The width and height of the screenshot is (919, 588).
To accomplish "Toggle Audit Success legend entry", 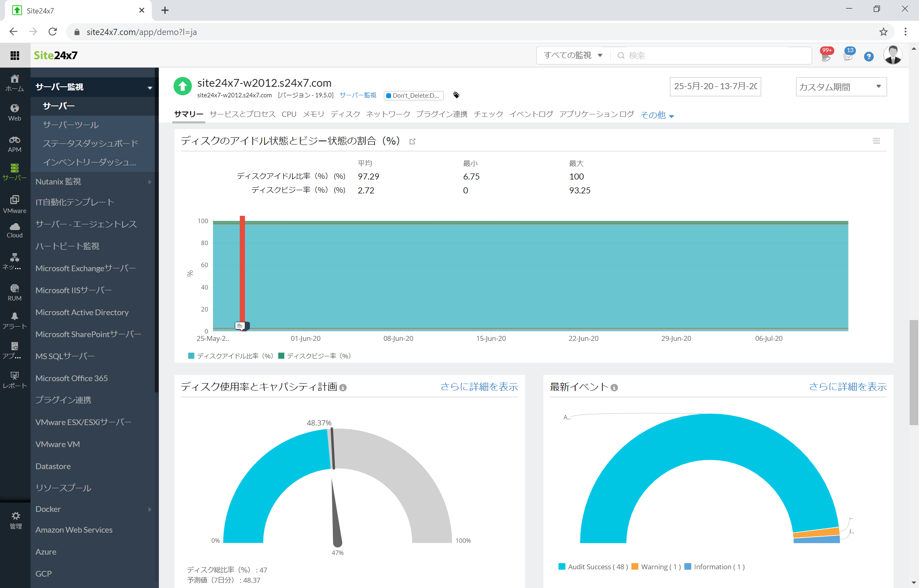I will point(593,567).
